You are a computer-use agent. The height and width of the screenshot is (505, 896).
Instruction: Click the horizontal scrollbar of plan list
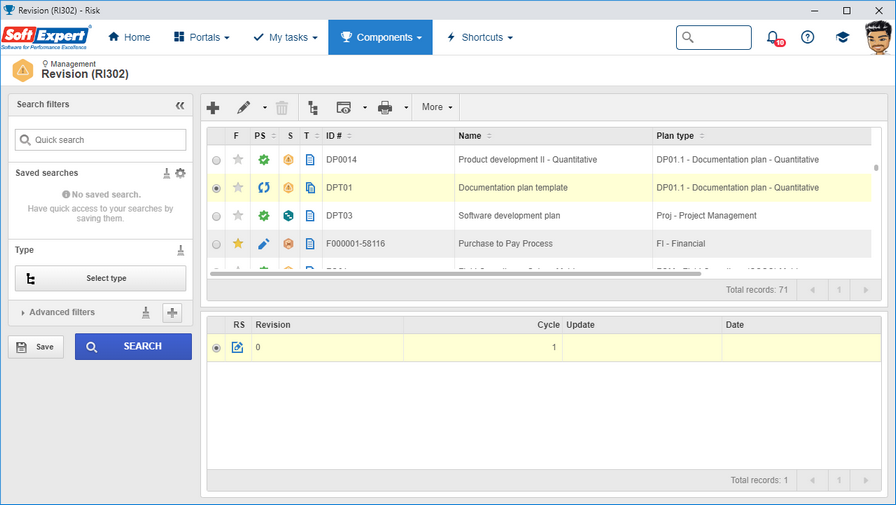coord(455,274)
